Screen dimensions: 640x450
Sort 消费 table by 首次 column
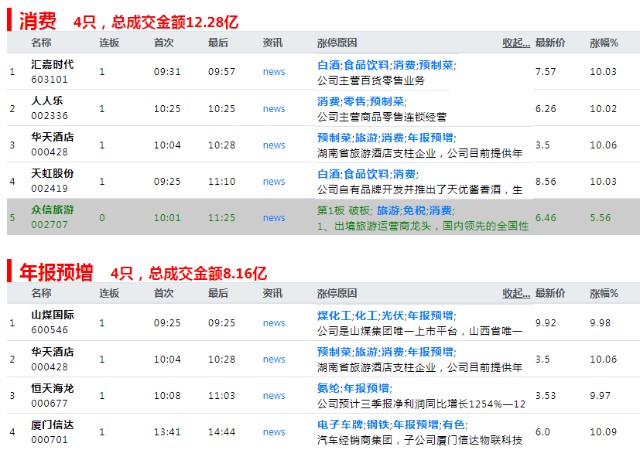[164, 42]
